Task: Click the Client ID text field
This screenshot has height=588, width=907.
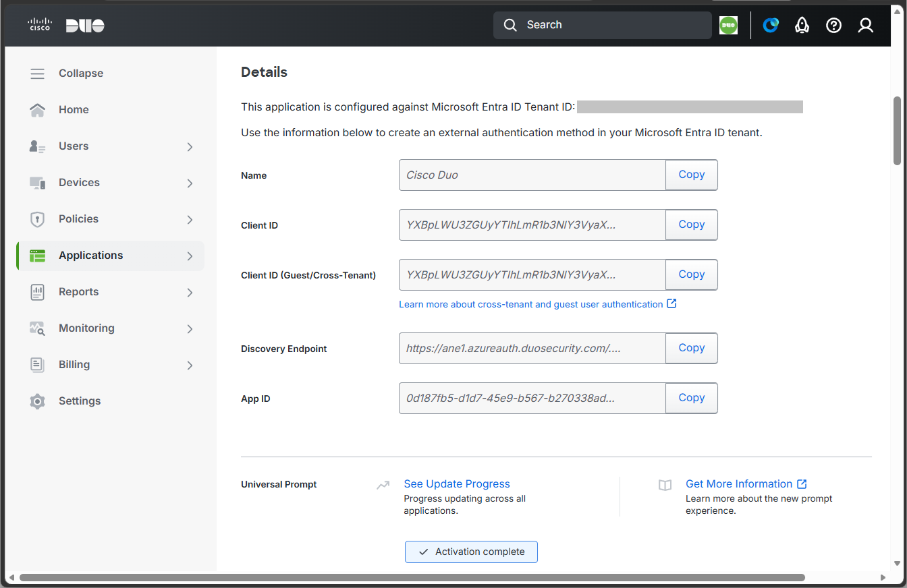Action: pos(532,225)
